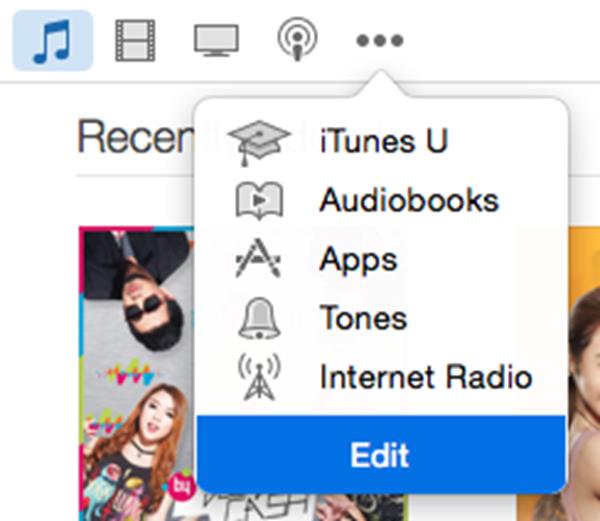
Task: Choose iTunes U from the popup
Action: pyautogui.click(x=384, y=141)
